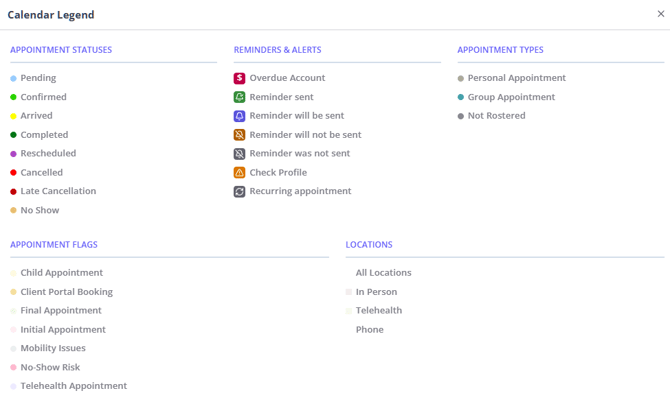The width and height of the screenshot is (670, 404).
Task: Click the Overdue Account dollar icon
Action: [x=239, y=78]
